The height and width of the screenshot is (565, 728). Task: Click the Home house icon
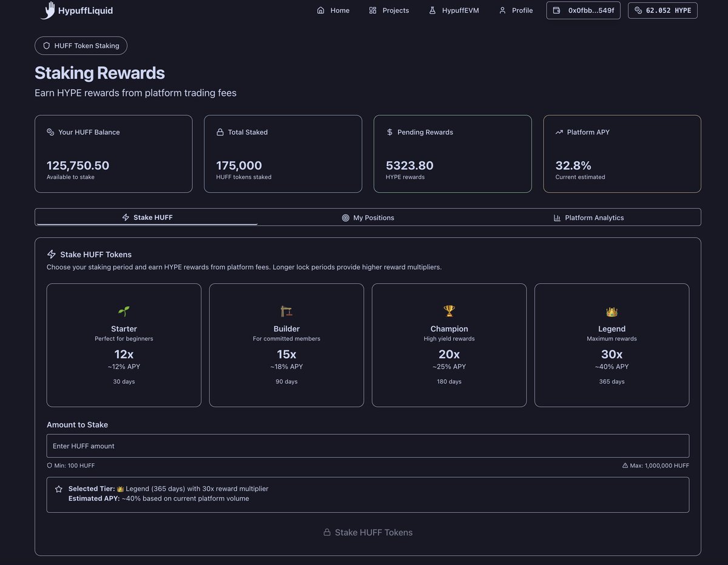[321, 10]
